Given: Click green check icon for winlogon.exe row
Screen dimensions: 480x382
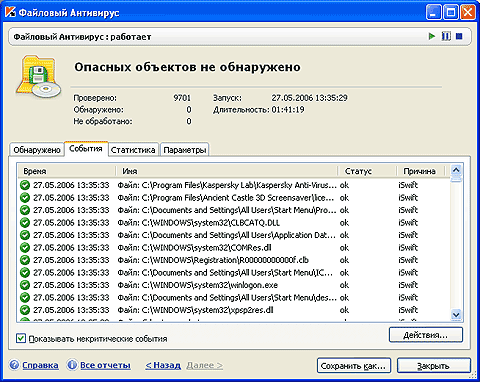Looking at the screenshot, I should (25, 285).
